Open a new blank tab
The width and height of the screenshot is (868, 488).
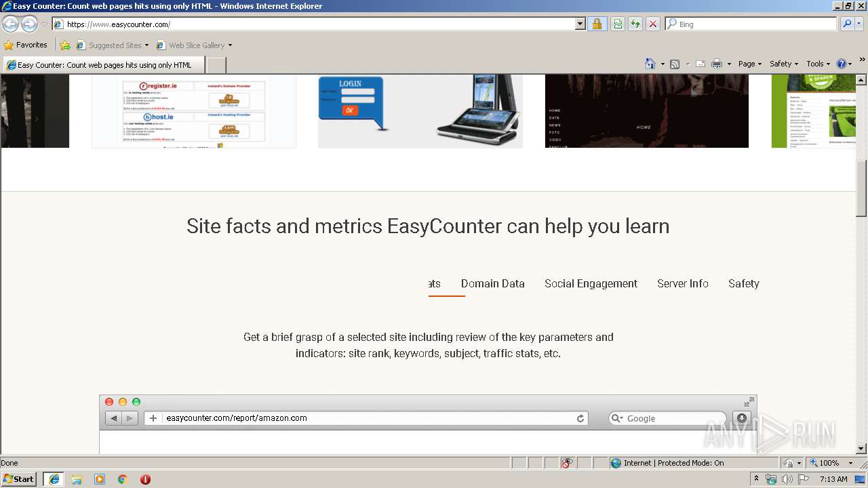coord(216,65)
